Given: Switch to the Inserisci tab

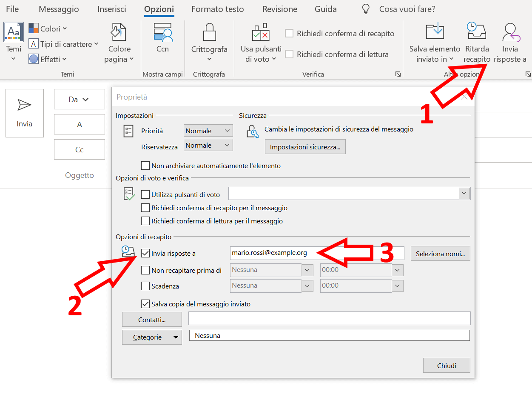Looking at the screenshot, I should point(111,9).
